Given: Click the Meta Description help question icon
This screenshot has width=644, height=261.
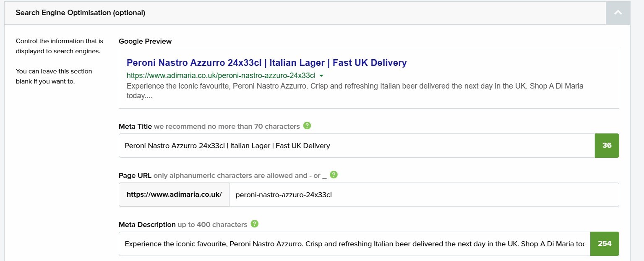Looking at the screenshot, I should point(254,224).
